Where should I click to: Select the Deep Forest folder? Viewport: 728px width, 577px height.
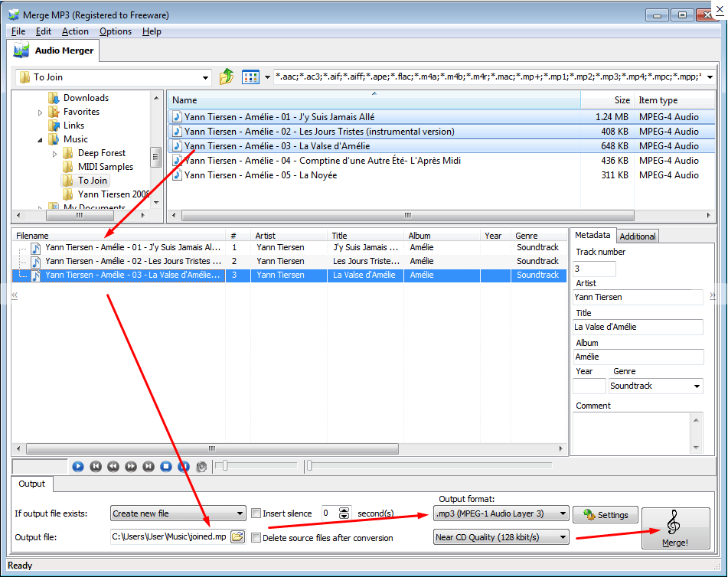(x=102, y=153)
